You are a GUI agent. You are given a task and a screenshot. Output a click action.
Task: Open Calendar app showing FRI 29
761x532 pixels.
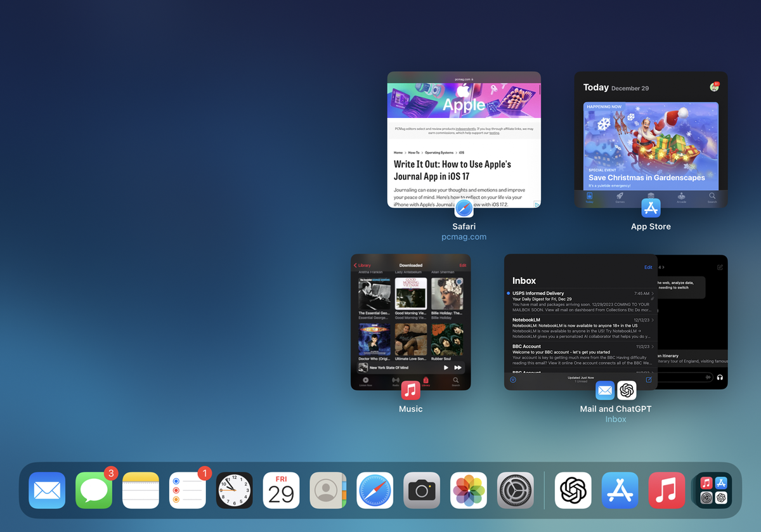tap(281, 490)
